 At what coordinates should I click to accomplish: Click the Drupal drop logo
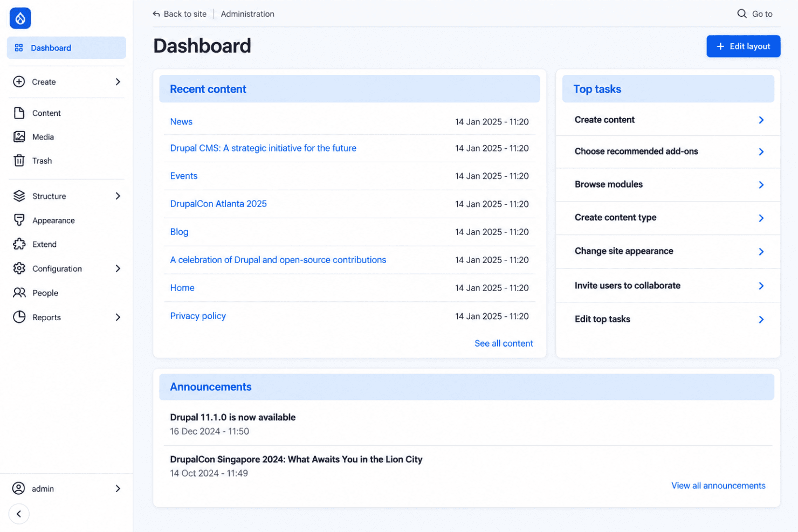coord(20,18)
